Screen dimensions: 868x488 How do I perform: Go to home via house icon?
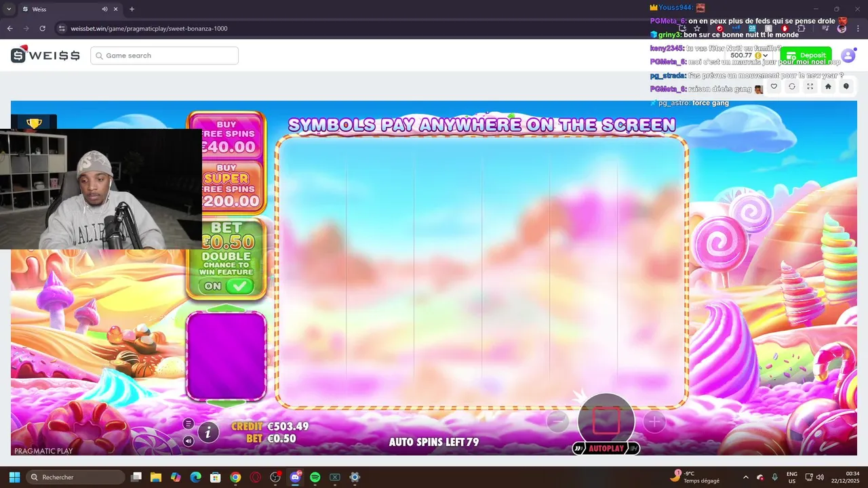[828, 87]
